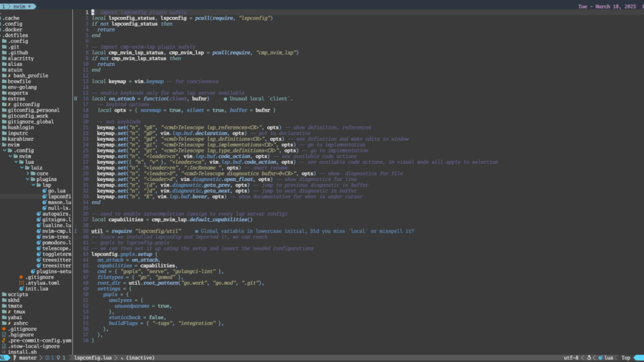Open the install.sh file
The image size is (644, 362).
pyautogui.click(x=22, y=352)
